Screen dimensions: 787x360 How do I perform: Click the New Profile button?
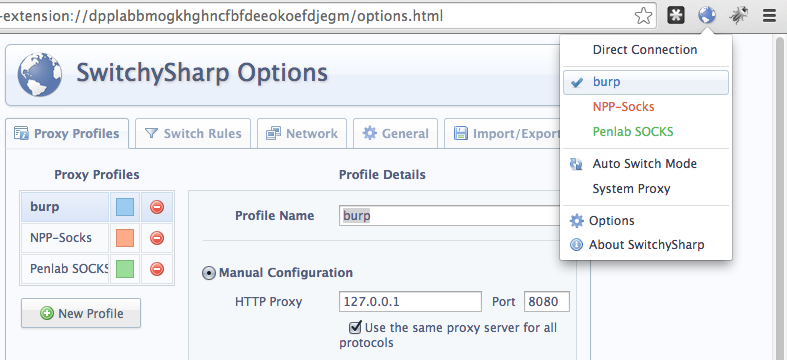tap(81, 313)
